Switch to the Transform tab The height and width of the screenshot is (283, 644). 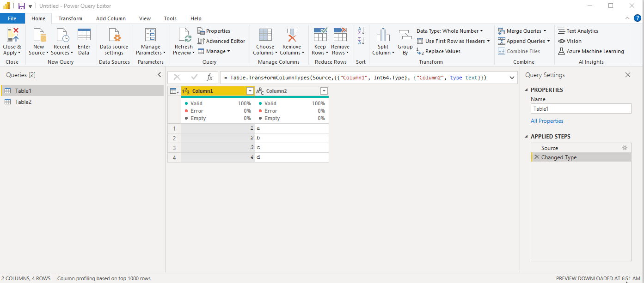(x=70, y=18)
